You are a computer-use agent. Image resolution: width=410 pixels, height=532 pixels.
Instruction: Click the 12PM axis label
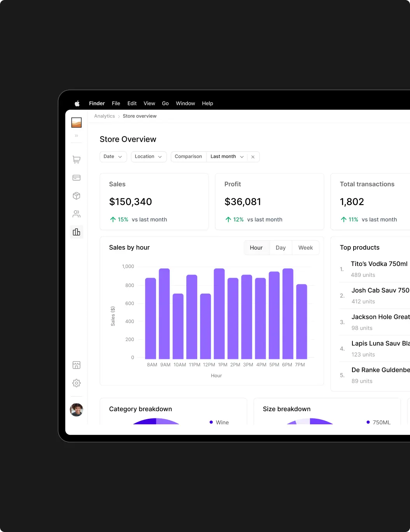(x=209, y=365)
